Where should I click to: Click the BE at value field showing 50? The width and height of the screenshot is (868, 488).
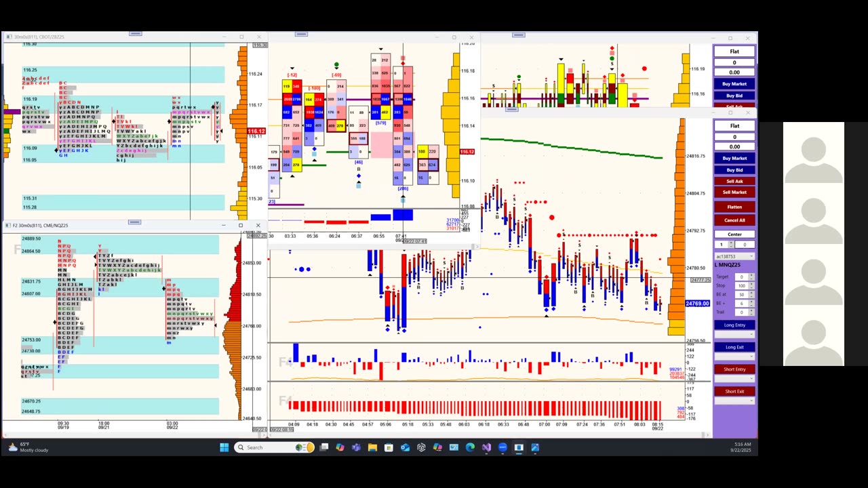[742, 294]
